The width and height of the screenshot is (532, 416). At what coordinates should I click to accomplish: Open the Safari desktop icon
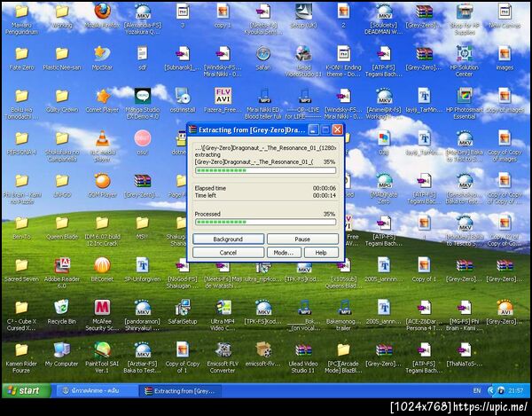(x=263, y=54)
